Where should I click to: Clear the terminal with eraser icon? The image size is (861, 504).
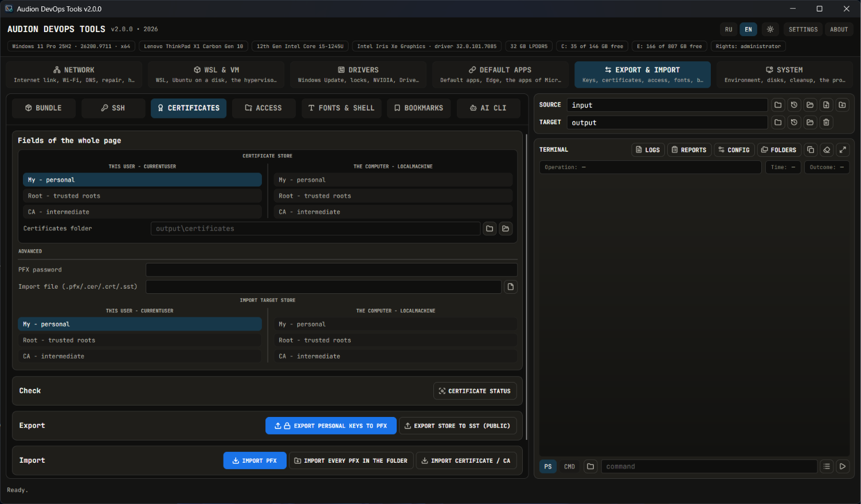click(x=827, y=149)
